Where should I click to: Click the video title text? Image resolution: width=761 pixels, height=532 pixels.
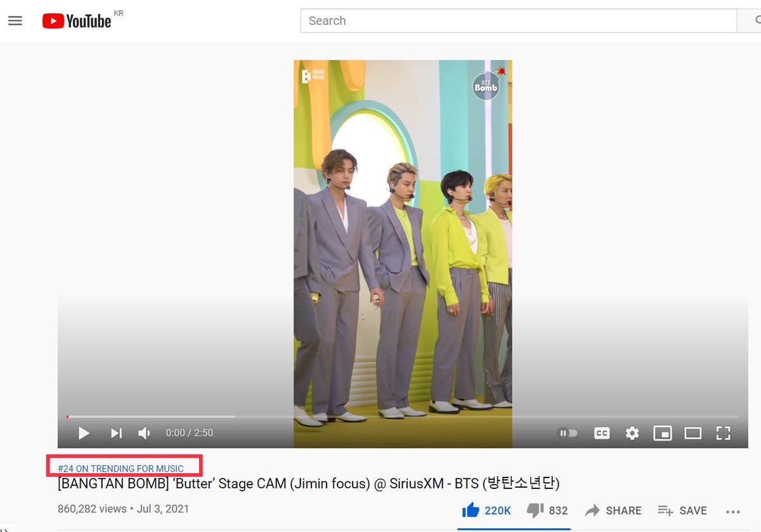(309, 484)
